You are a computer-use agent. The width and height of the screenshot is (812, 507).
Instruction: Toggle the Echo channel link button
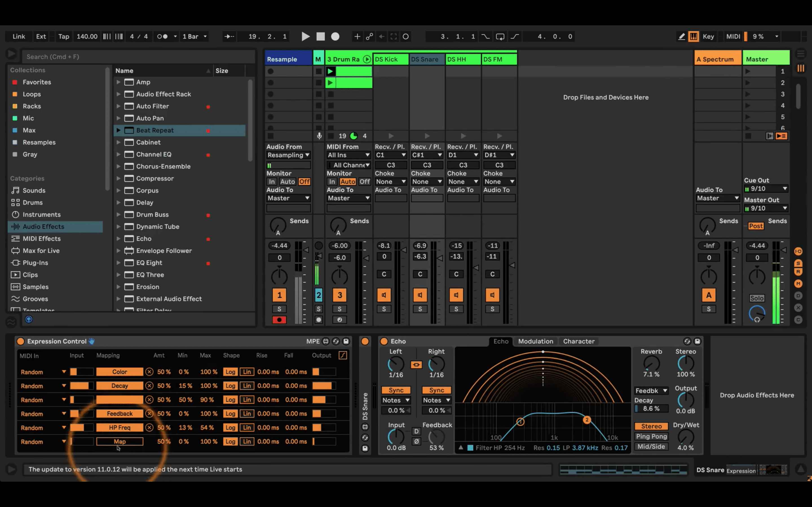416,365
